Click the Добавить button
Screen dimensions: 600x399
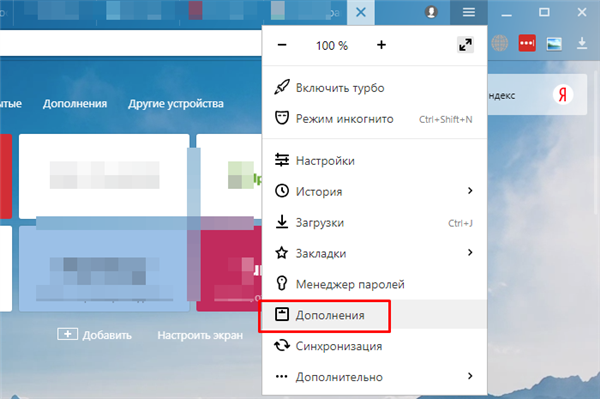point(95,335)
